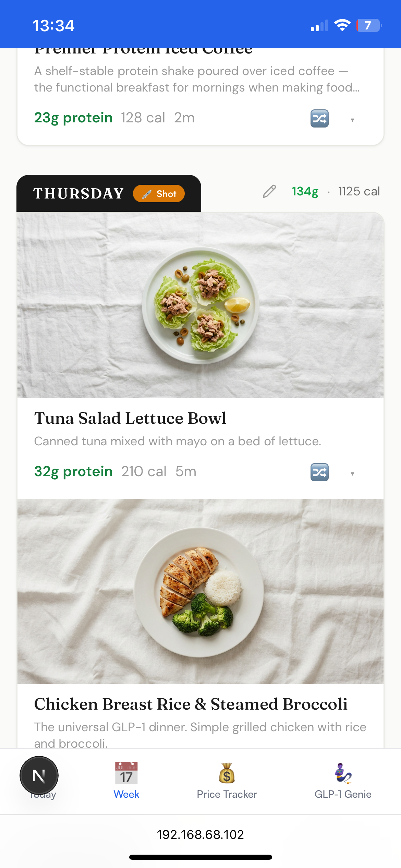This screenshot has height=868, width=401.
Task: Open the Price Tracker money bag icon
Action: click(227, 773)
